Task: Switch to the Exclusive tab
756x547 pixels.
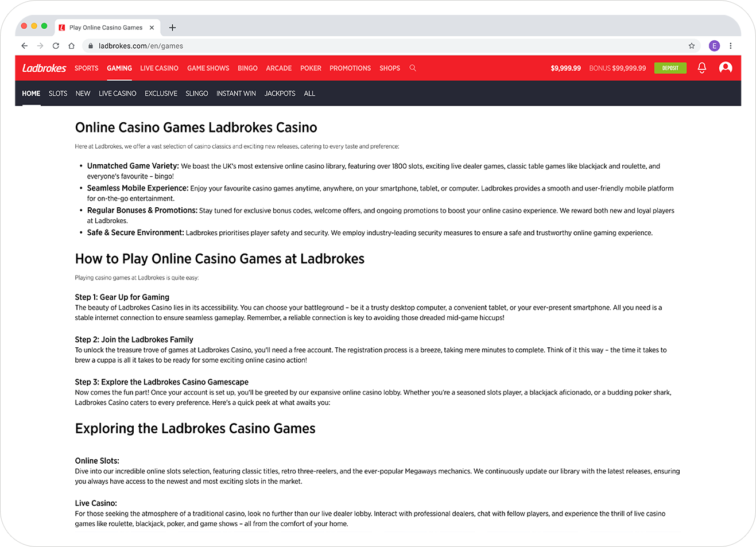Action: pyautogui.click(x=161, y=94)
